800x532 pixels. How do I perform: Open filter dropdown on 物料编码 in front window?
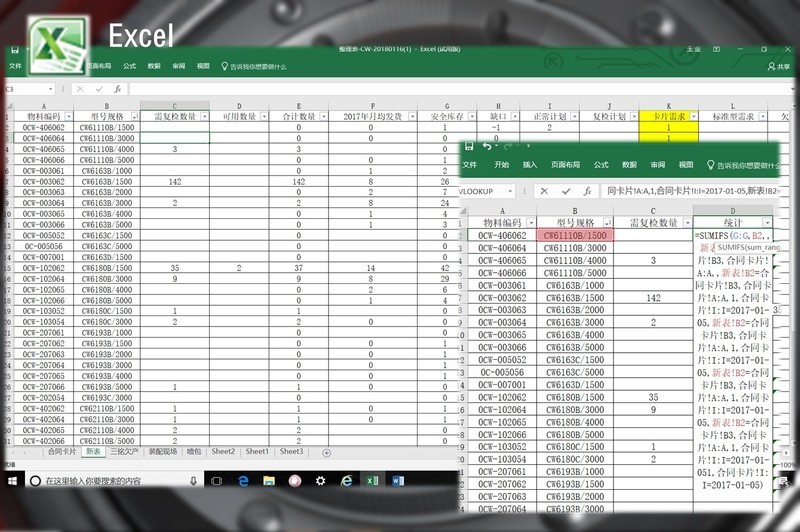pyautogui.click(x=529, y=222)
